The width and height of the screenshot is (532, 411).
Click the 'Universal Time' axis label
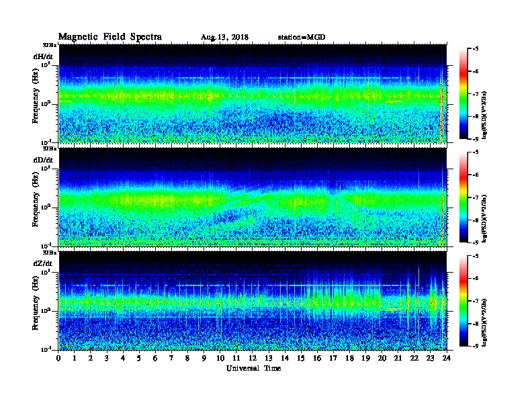click(253, 368)
